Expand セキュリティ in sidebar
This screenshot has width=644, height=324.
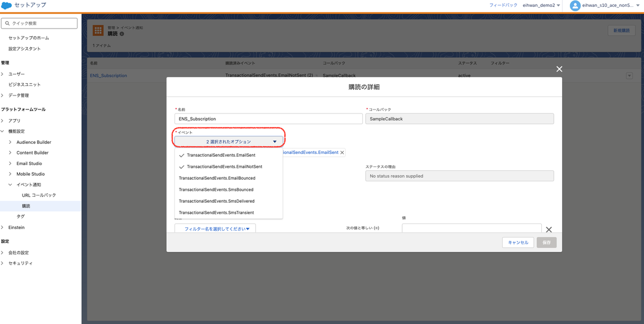point(3,263)
